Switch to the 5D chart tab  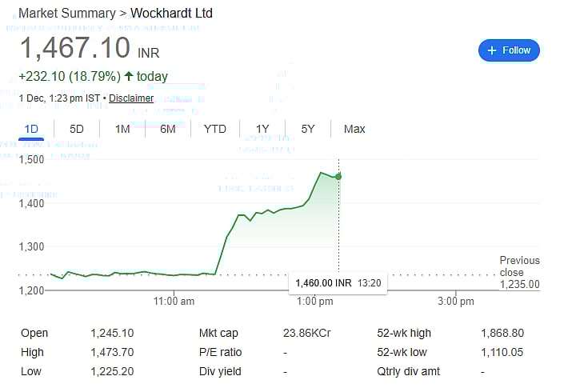coord(77,129)
